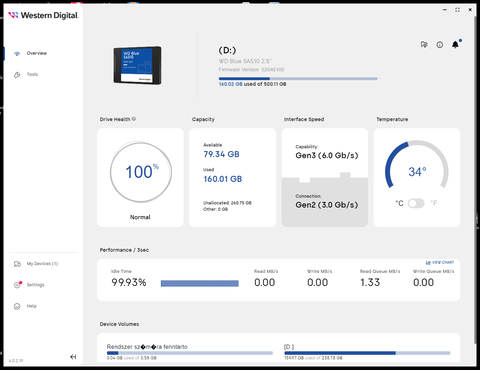
Task: Click the Gen2 (3.0 Gb/s) connection text
Action: (x=327, y=205)
